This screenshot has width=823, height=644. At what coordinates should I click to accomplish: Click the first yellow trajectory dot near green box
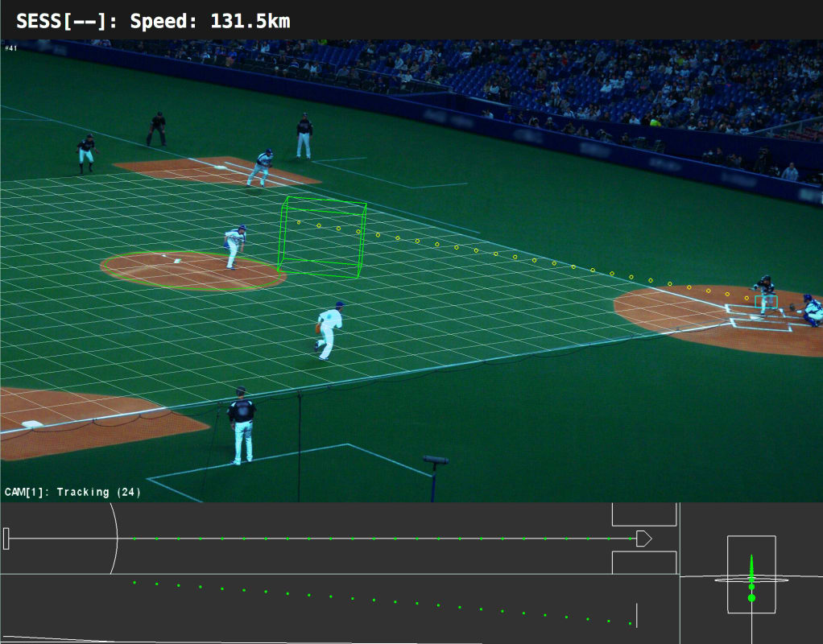pos(299,222)
